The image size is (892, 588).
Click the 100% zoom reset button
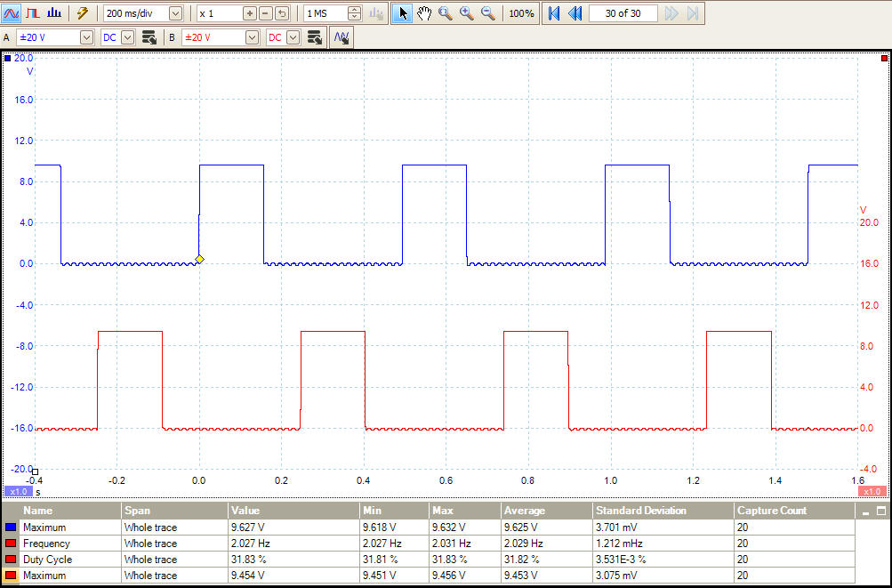(521, 13)
